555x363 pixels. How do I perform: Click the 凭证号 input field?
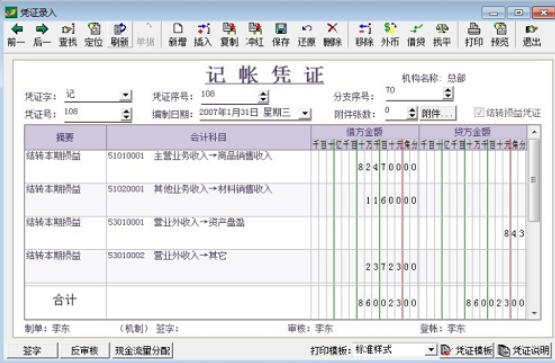(x=93, y=113)
